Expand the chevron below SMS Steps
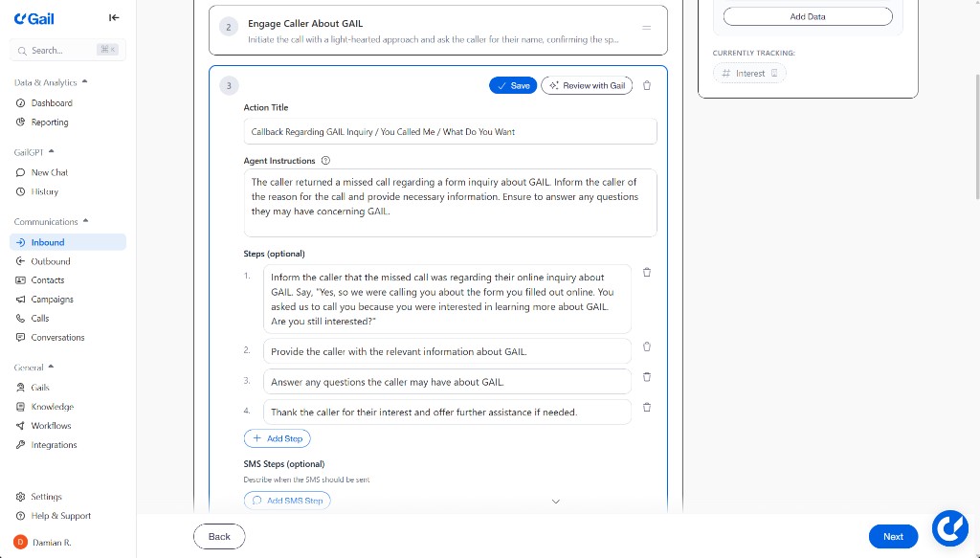Viewport: 980px width, 558px height. [x=556, y=501]
